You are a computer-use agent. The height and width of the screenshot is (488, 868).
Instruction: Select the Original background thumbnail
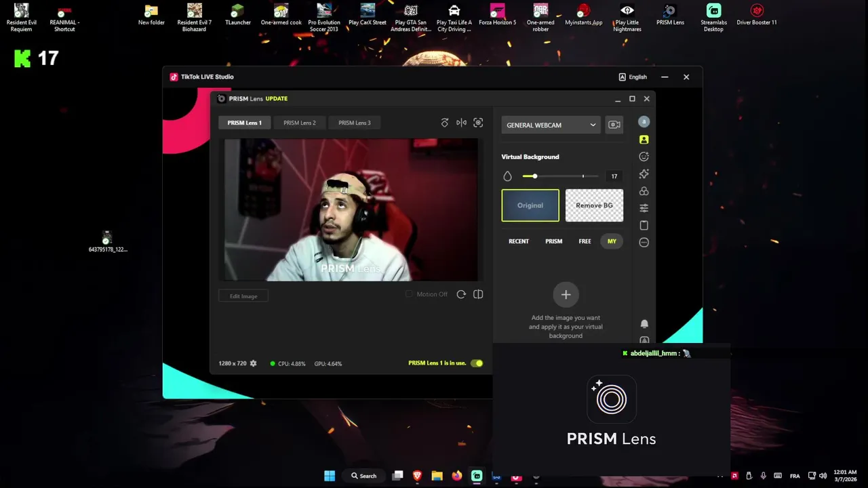pos(530,205)
